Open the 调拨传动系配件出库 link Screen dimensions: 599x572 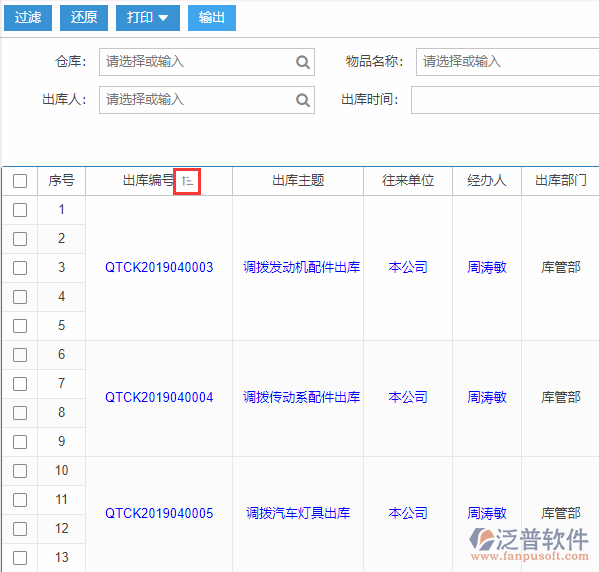302,397
